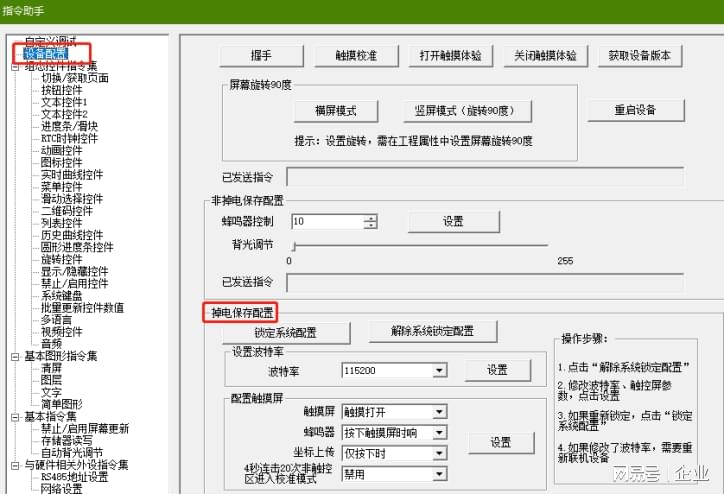Open the 蜂鸣器 dropdown in 配置触摸屏
The width and height of the screenshot is (724, 495).
point(439,432)
